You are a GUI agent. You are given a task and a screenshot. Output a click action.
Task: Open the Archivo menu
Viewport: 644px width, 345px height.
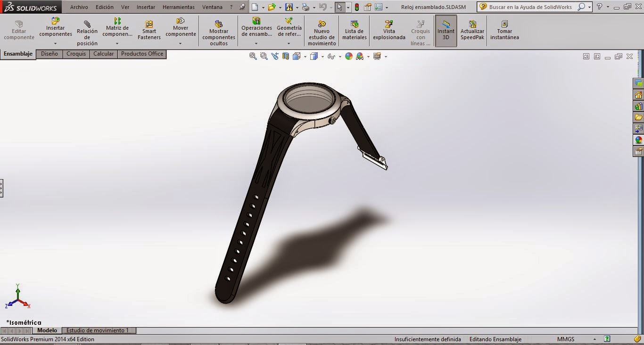tap(79, 7)
